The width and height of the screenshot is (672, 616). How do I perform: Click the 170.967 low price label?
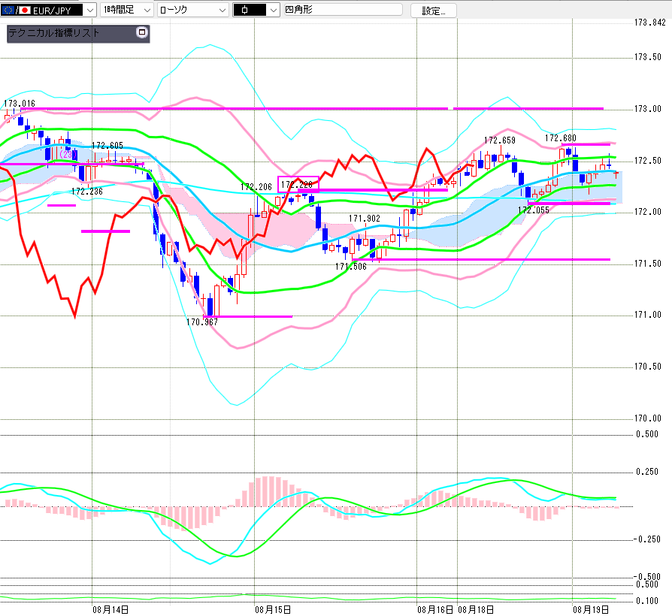[x=202, y=322]
